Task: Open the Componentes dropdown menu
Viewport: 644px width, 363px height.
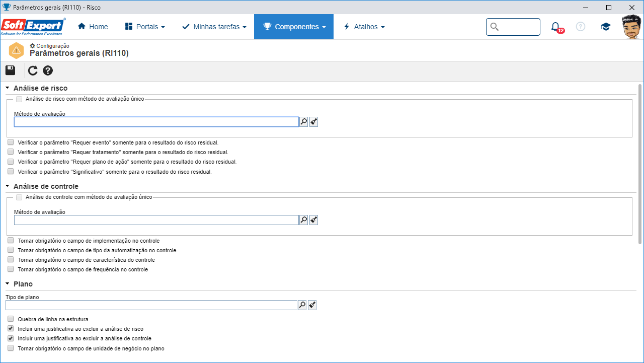Action: coord(294,27)
